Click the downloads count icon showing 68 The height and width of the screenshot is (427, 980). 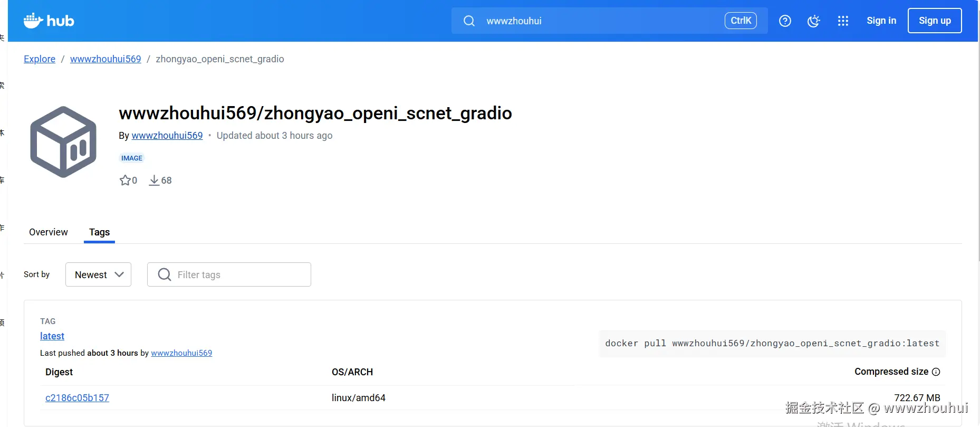coord(154,181)
